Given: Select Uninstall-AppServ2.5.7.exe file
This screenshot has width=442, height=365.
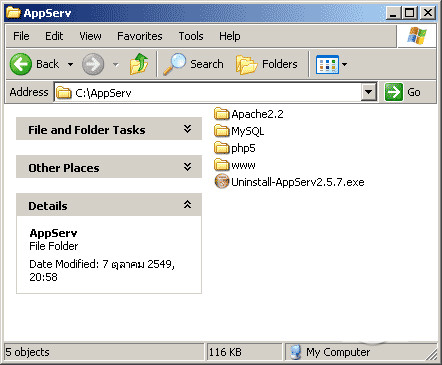Looking at the screenshot, I should tap(289, 182).
